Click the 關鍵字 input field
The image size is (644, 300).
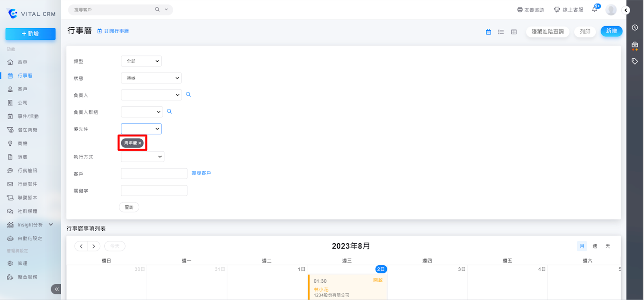point(154,190)
